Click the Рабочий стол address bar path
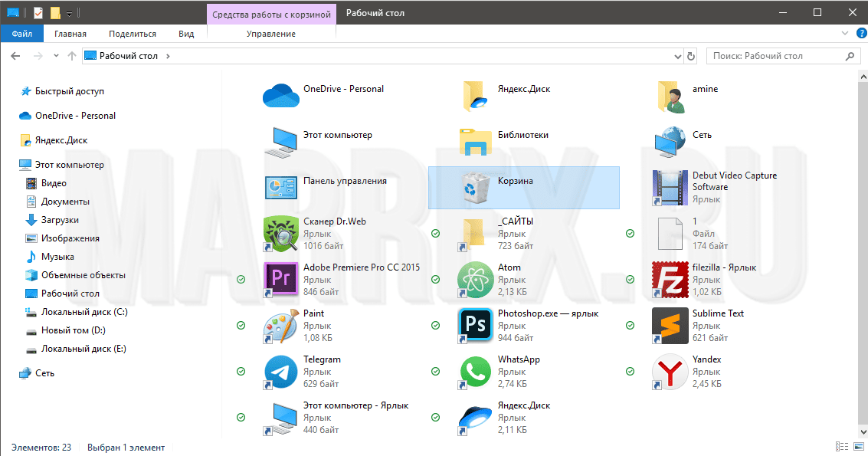The height and width of the screenshot is (456, 868). click(x=129, y=56)
